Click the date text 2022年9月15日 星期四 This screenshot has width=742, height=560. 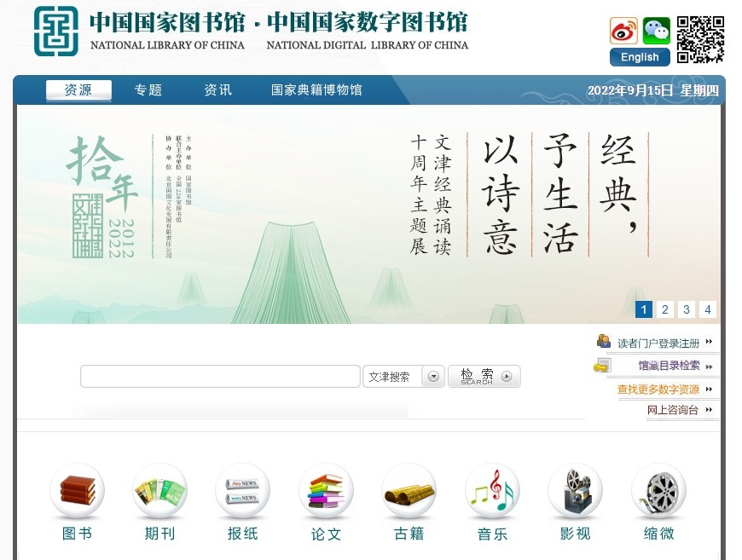[653, 90]
